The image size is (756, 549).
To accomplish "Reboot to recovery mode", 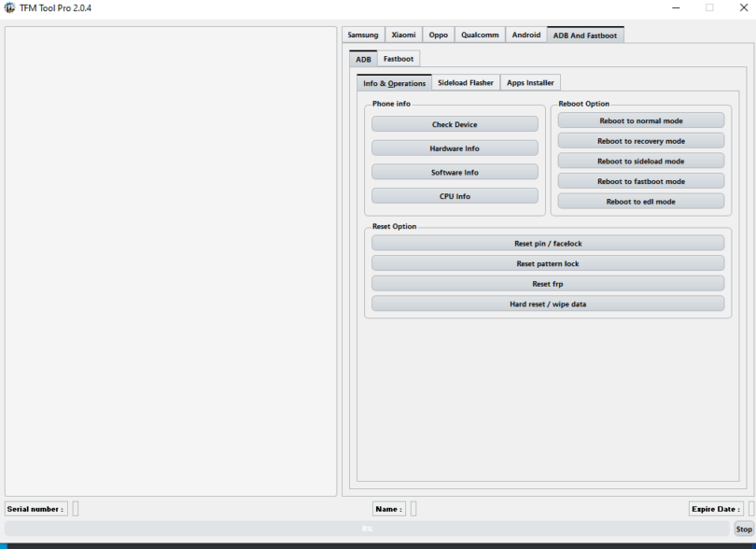I will coord(641,141).
